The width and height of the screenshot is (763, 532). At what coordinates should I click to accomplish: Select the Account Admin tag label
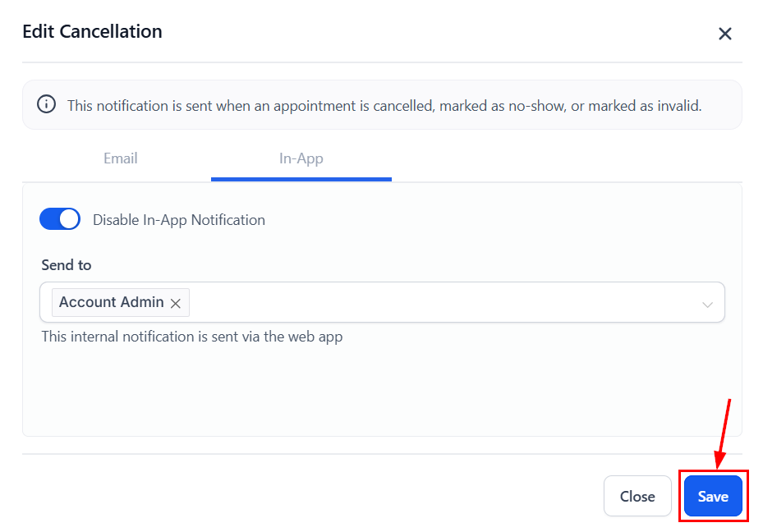point(112,302)
